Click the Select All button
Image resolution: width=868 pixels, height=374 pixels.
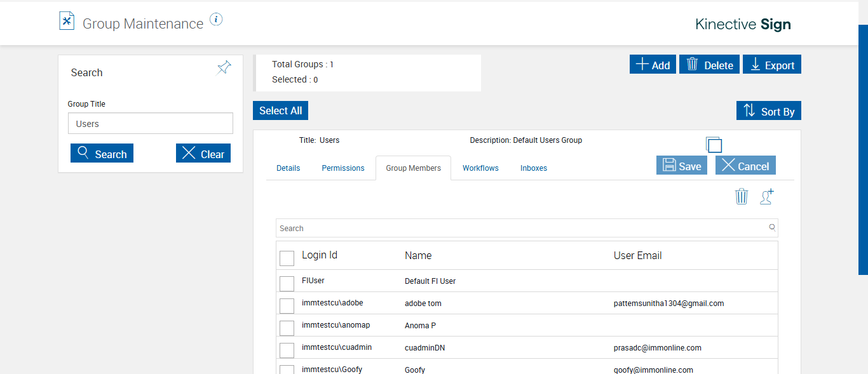[x=280, y=110]
